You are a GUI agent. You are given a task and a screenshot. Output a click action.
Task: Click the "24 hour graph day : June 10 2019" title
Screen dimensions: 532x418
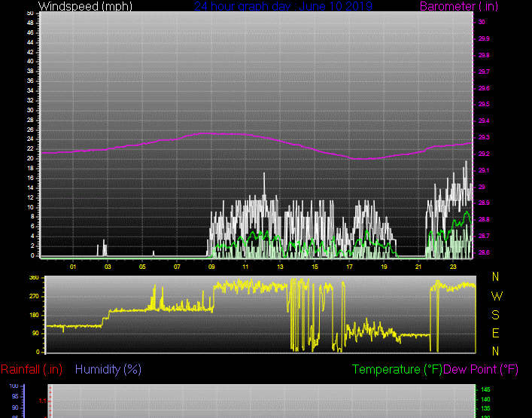tap(283, 6)
